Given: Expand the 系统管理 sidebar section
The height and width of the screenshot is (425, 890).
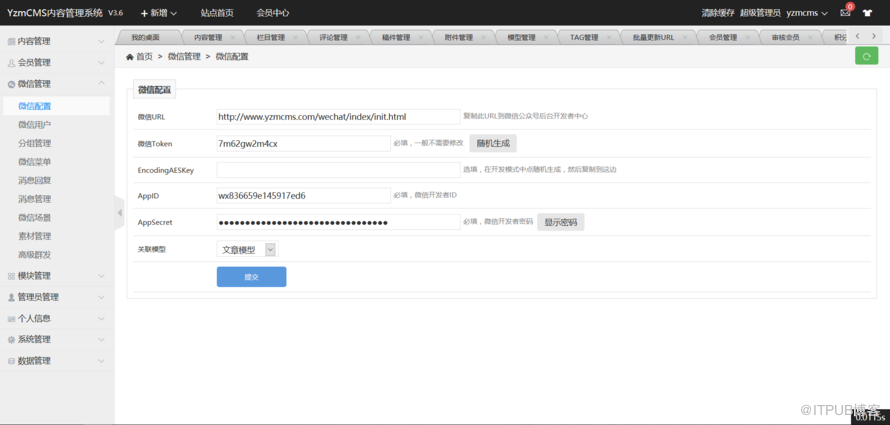Looking at the screenshot, I should (55, 339).
